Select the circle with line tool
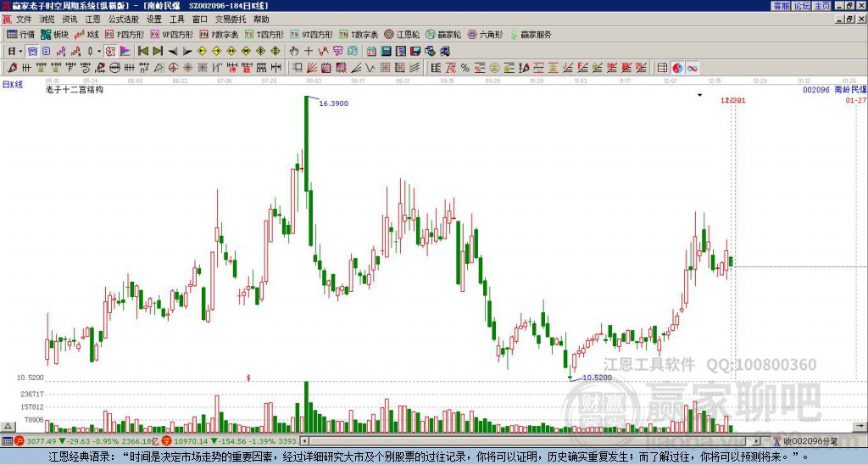Screen dimensions: 868x465 click(x=114, y=68)
